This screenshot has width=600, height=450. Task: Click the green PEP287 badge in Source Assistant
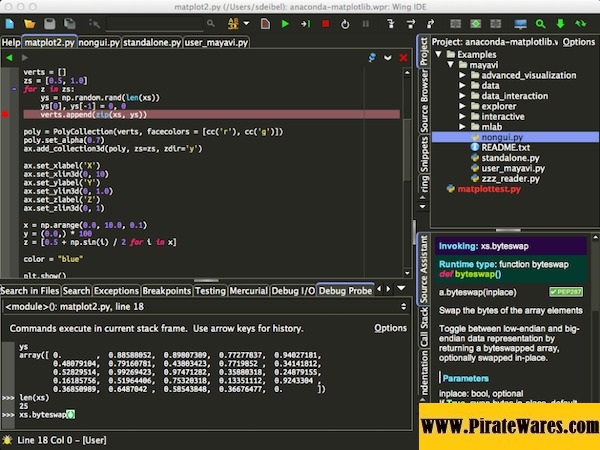coord(565,291)
